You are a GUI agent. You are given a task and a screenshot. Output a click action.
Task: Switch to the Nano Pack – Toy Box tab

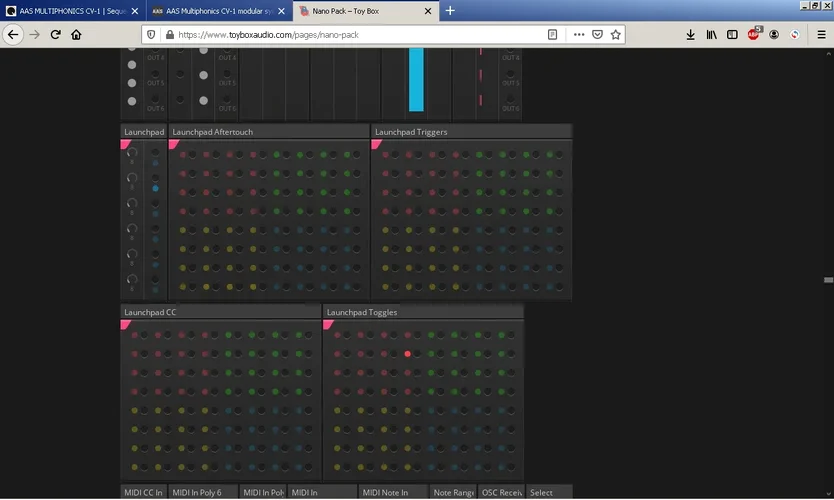point(360,11)
